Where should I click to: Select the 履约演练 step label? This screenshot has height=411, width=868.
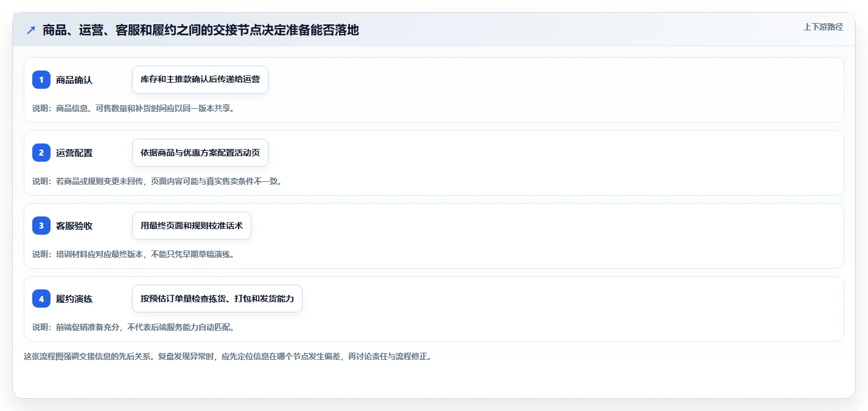74,299
